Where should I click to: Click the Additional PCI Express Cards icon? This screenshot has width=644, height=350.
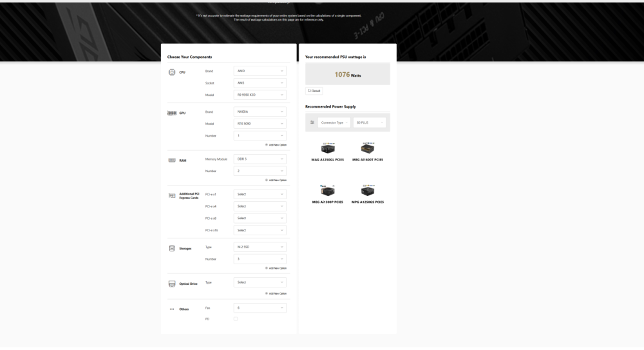click(x=172, y=196)
